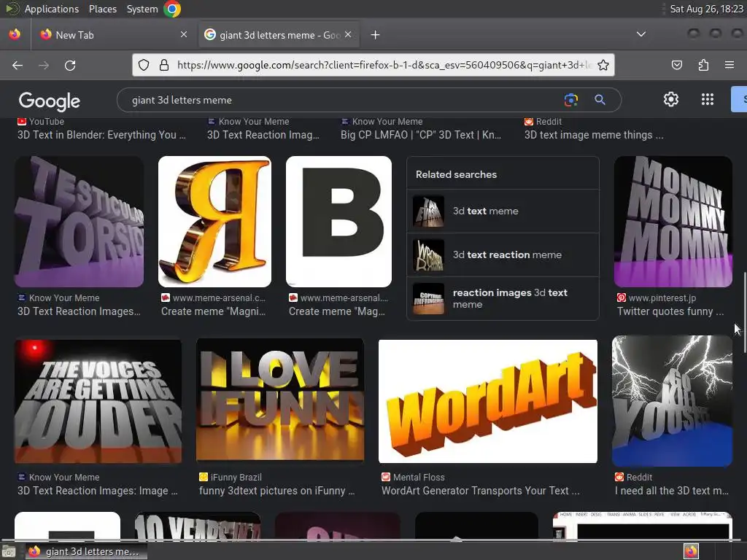Expand the list all tabs chevron

tap(641, 34)
